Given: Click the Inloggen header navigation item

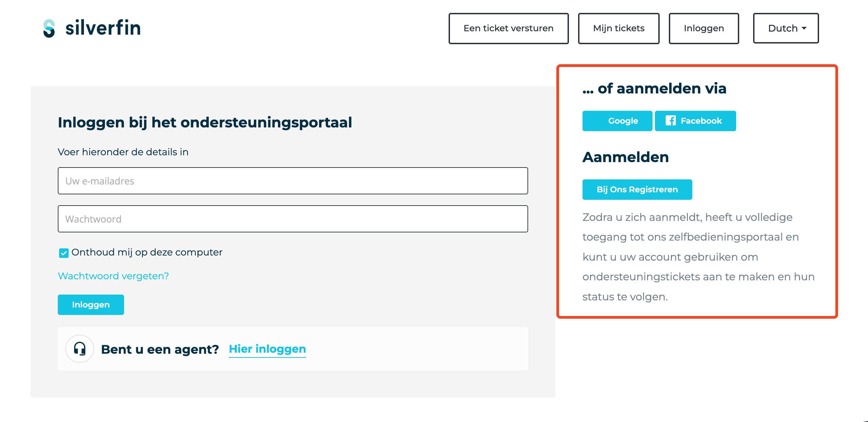Looking at the screenshot, I should tap(704, 28).
